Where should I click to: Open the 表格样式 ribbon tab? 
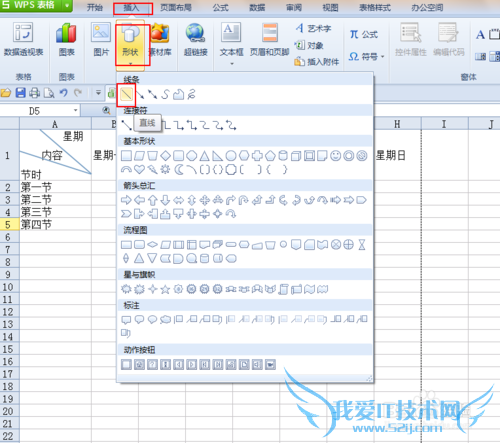[x=375, y=8]
